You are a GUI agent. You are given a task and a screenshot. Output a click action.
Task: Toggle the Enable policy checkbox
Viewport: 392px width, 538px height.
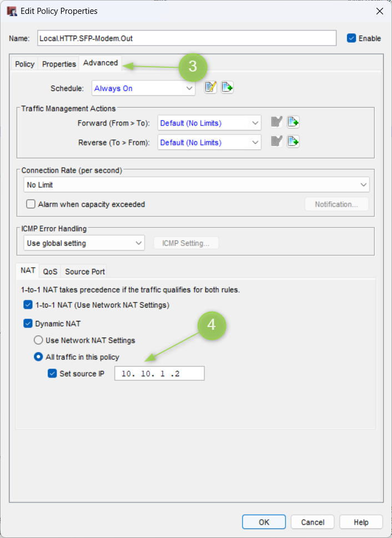[x=351, y=38]
